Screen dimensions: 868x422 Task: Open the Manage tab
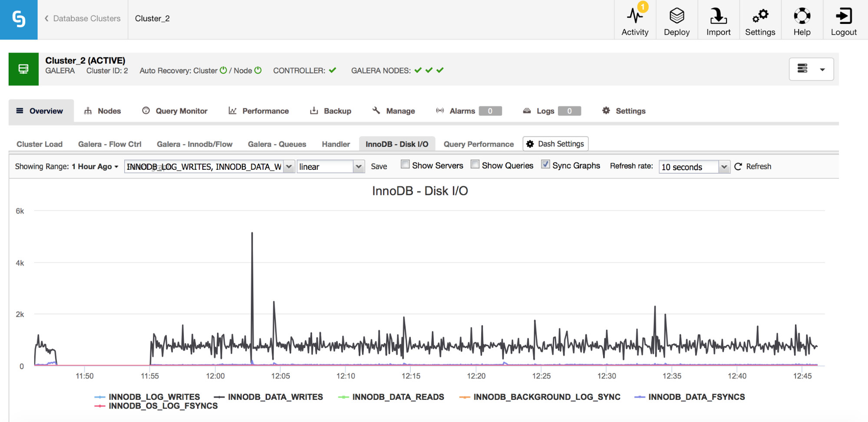[x=394, y=111]
